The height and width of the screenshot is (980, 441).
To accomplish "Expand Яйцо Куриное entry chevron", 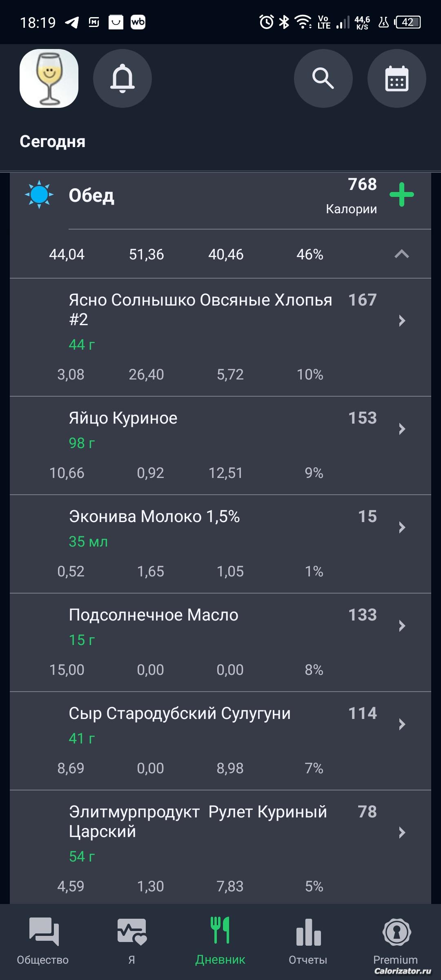I will (x=401, y=429).
